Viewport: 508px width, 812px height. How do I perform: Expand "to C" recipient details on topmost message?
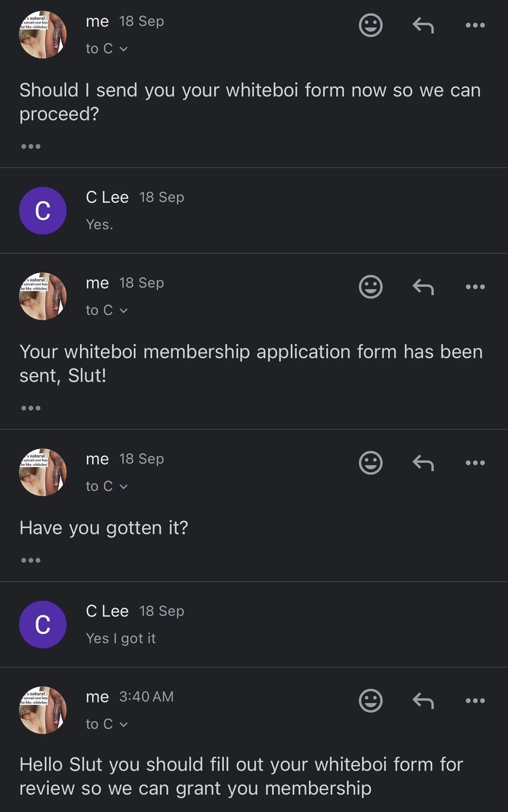[107, 49]
